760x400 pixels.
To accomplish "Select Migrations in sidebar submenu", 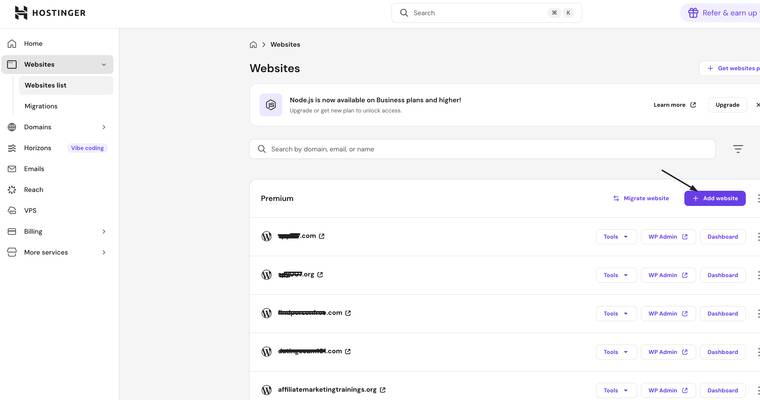I will 41,106.
